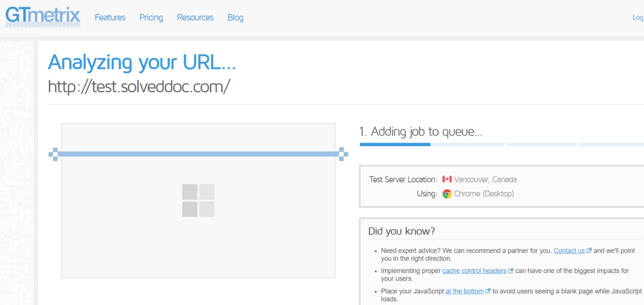This screenshot has width=644, height=305.
Task: Click the Log In link
Action: click(x=638, y=17)
